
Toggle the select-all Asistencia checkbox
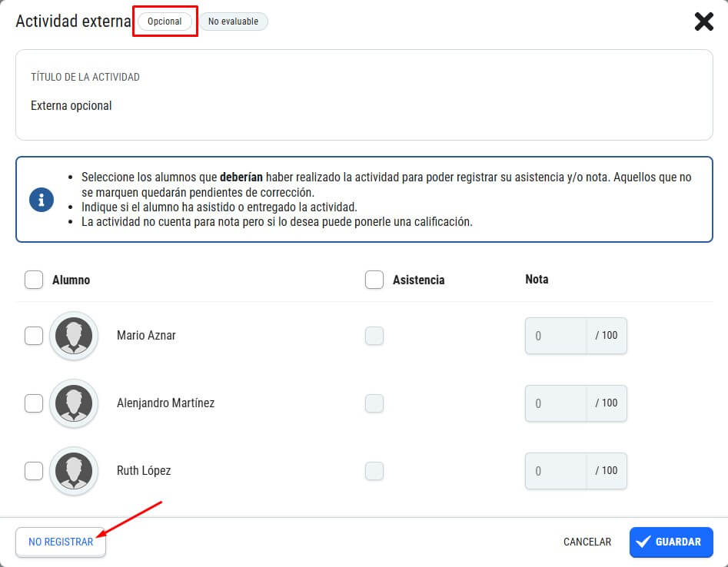(x=374, y=280)
